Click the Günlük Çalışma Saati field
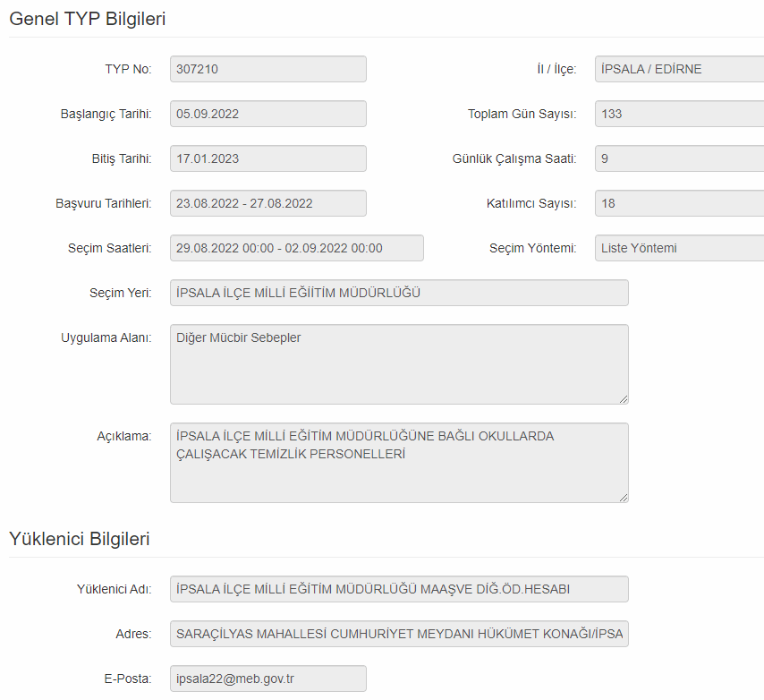 [678, 158]
